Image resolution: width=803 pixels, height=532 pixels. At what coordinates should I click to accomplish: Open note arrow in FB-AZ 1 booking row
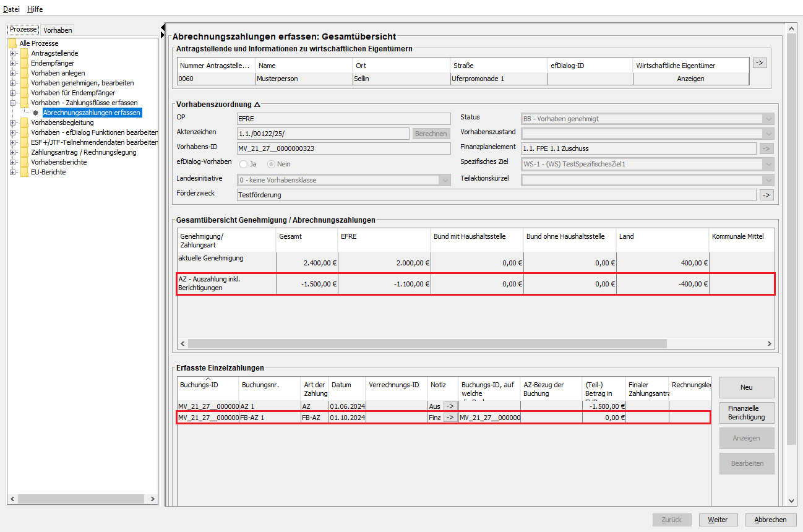pos(450,418)
